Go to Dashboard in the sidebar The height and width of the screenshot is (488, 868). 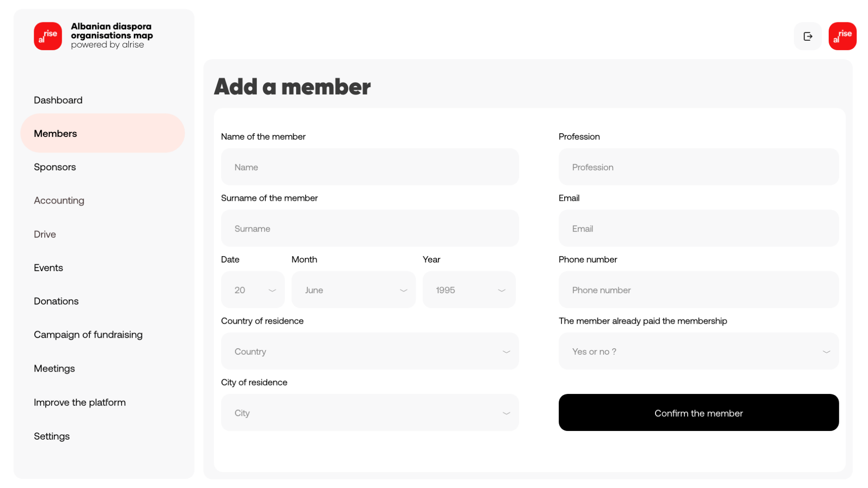pyautogui.click(x=58, y=100)
